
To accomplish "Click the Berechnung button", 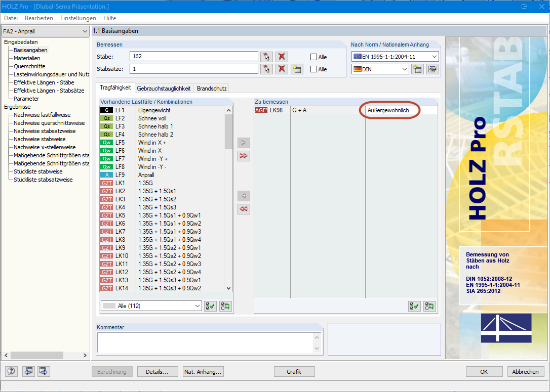I will 112,372.
